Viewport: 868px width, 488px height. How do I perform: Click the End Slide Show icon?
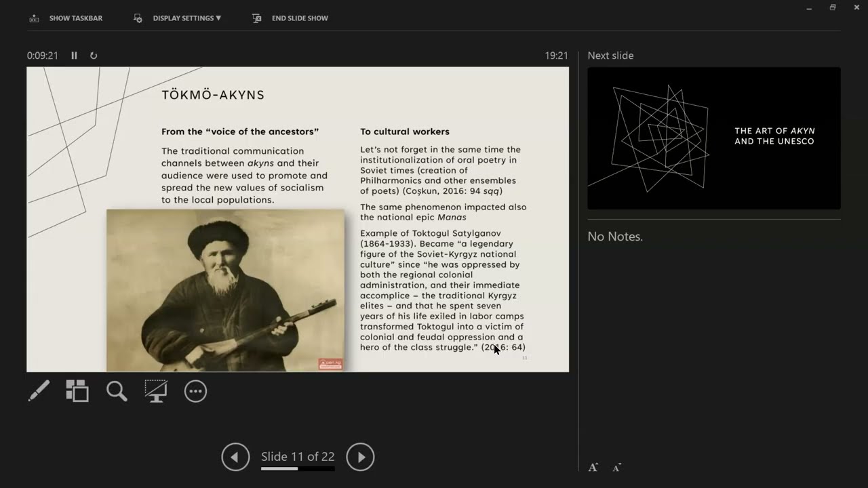tap(257, 18)
